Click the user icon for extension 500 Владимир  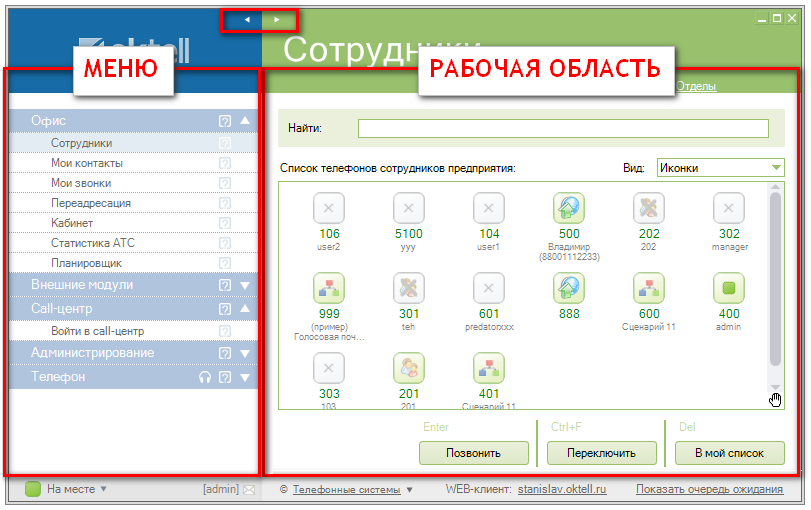coord(569,208)
